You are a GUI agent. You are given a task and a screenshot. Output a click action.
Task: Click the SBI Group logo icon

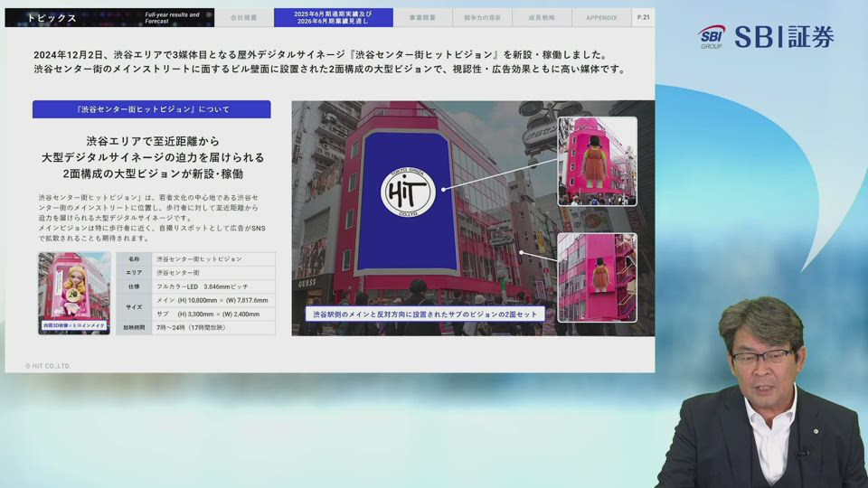712,37
